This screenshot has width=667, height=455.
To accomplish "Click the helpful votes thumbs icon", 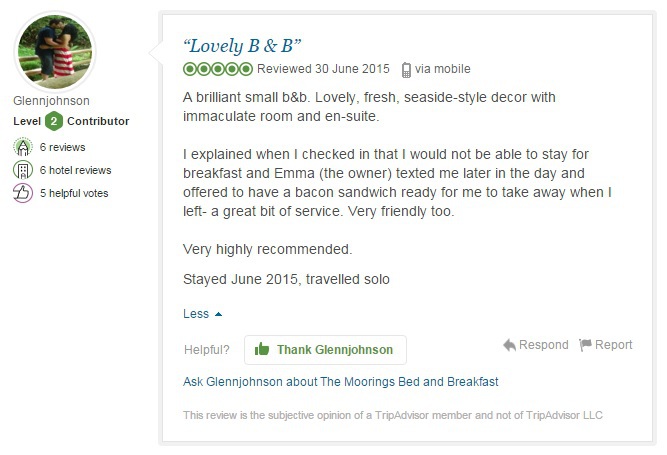I will (x=23, y=193).
